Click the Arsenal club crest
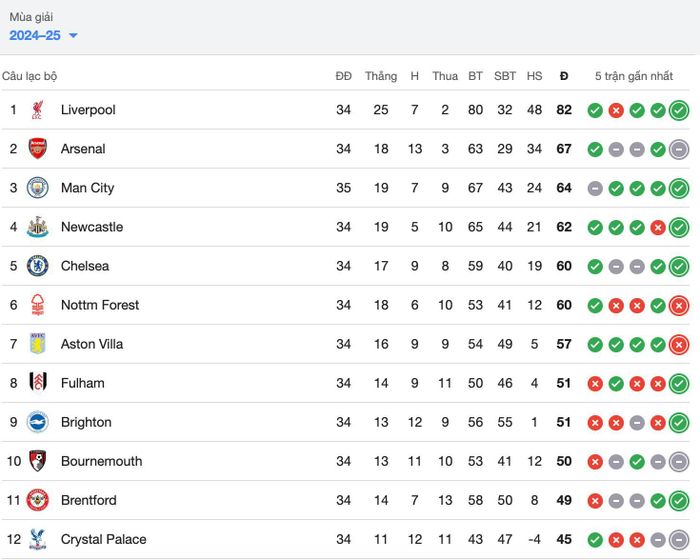The width and height of the screenshot is (700, 560). tap(38, 149)
